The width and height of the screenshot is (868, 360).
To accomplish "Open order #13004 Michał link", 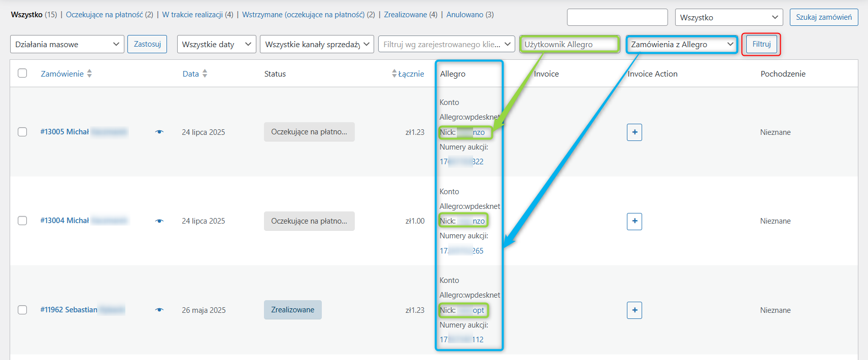I will click(64, 221).
